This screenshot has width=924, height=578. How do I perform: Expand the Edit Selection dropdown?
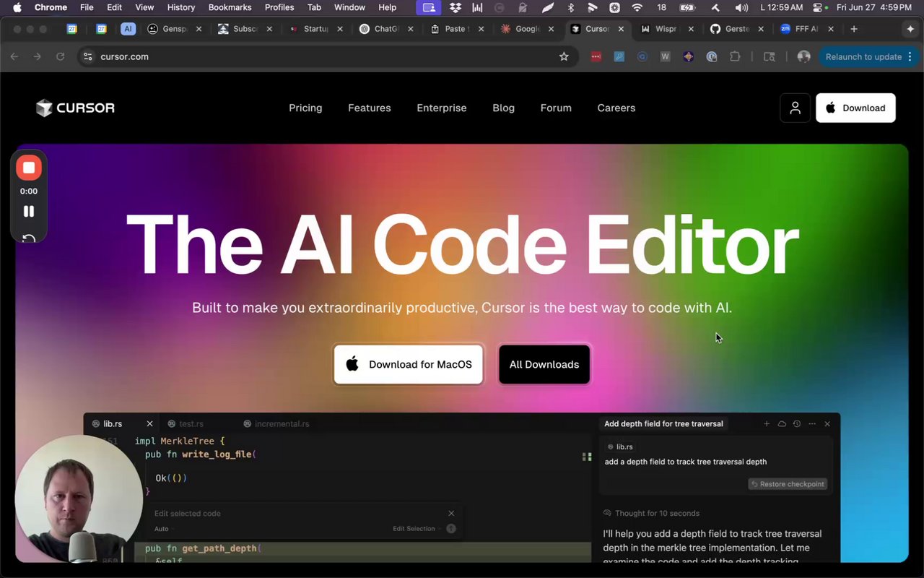coord(416,529)
